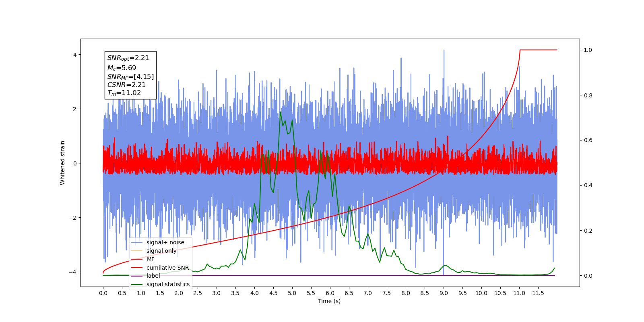This screenshot has width=644, height=322.
Task: Click left y-axis tick label −2
Action: 73,218
